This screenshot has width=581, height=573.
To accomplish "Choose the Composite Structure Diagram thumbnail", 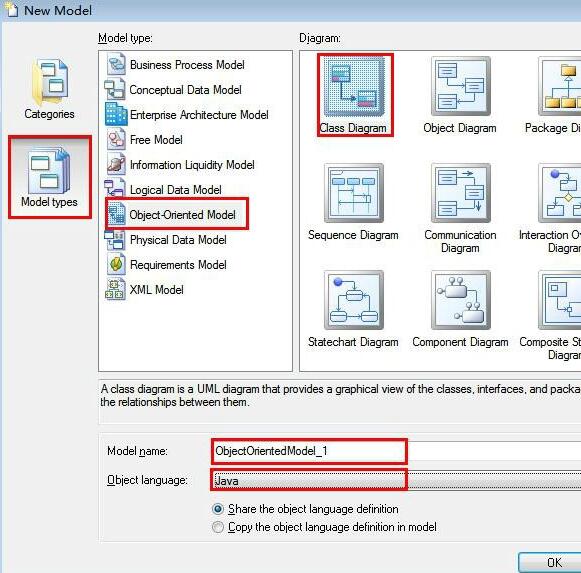I will pyautogui.click(x=560, y=300).
